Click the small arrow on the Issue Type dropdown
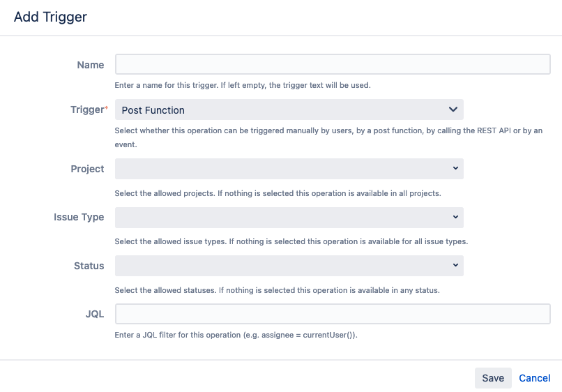 (x=455, y=217)
